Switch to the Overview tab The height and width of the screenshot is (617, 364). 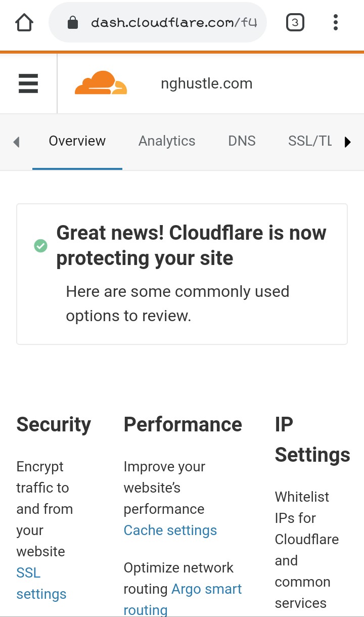tap(77, 141)
